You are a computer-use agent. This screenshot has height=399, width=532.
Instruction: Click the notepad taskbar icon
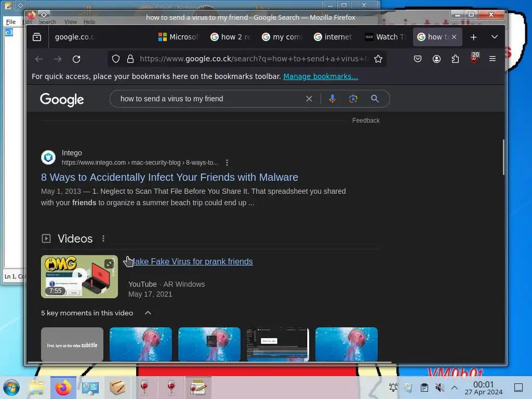pyautogui.click(x=198, y=388)
